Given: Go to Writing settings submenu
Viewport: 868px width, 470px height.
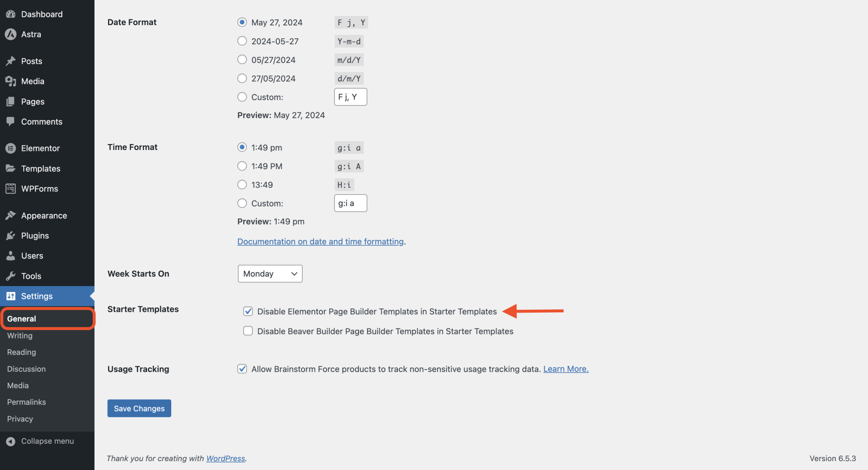Looking at the screenshot, I should point(19,335).
